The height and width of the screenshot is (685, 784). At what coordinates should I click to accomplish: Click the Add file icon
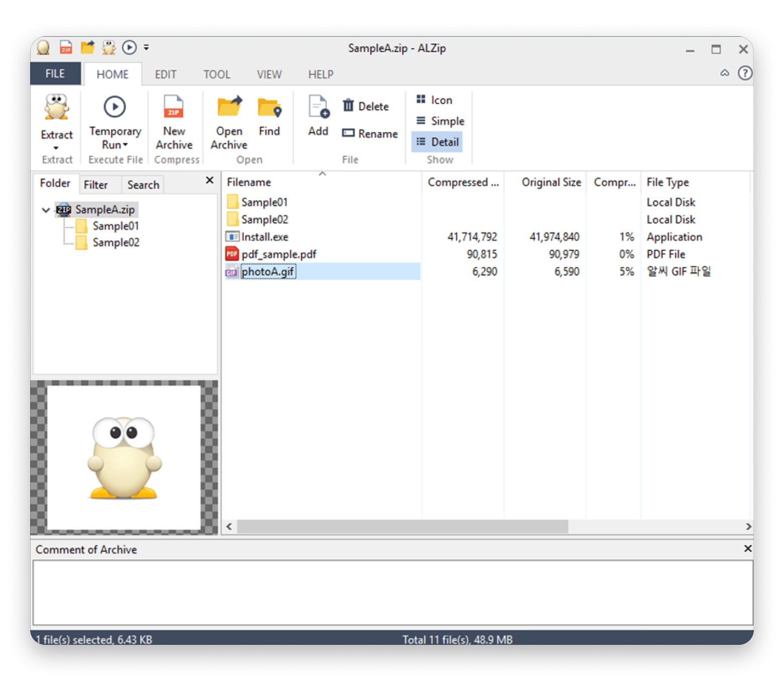click(x=318, y=107)
